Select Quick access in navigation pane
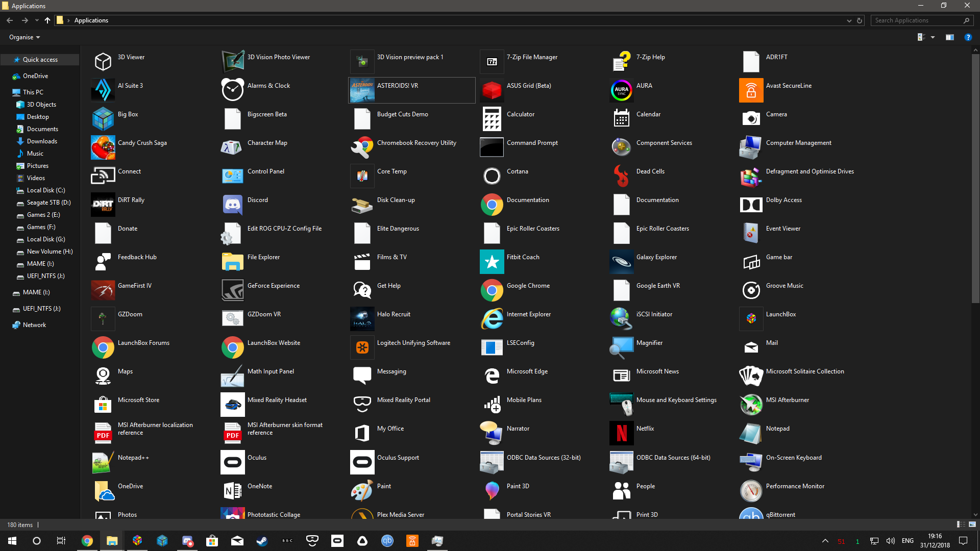This screenshot has height=551, width=980. [x=40, y=60]
